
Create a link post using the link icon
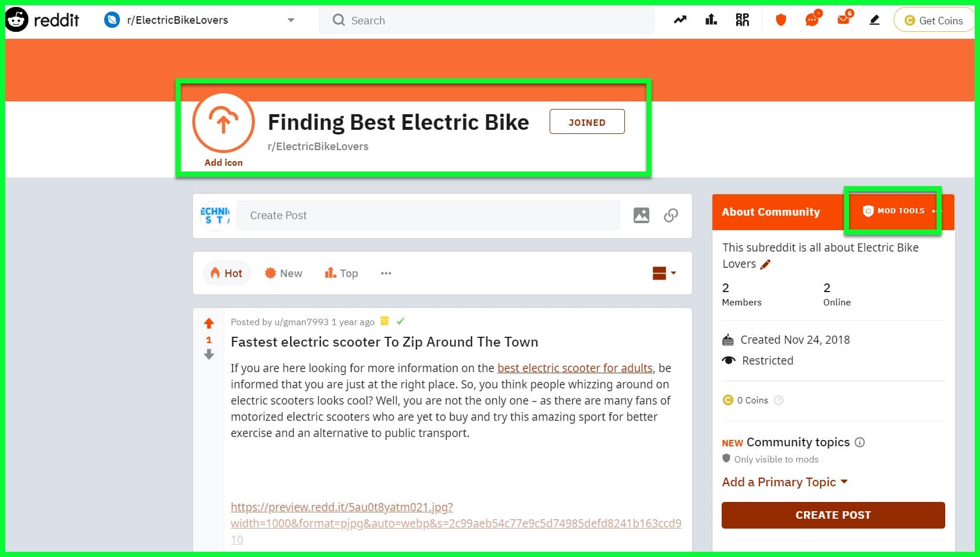point(671,215)
